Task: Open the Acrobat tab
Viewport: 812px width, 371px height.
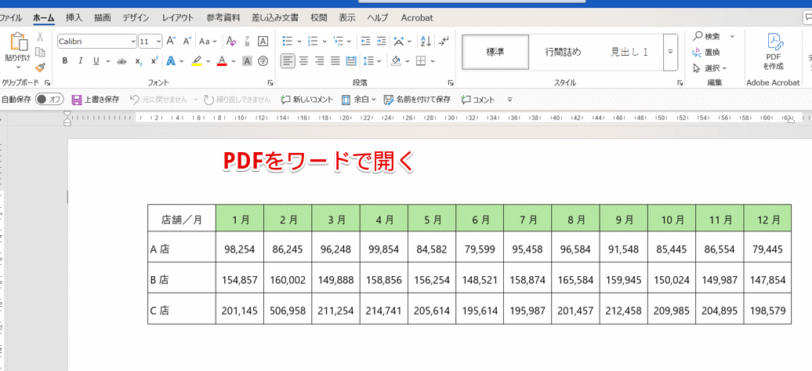Action: coord(417,18)
